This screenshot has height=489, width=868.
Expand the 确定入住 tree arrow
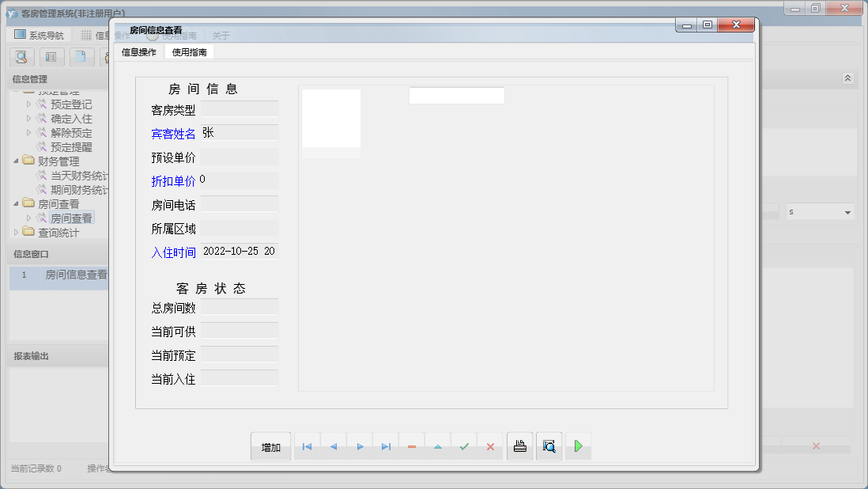pyautogui.click(x=28, y=119)
